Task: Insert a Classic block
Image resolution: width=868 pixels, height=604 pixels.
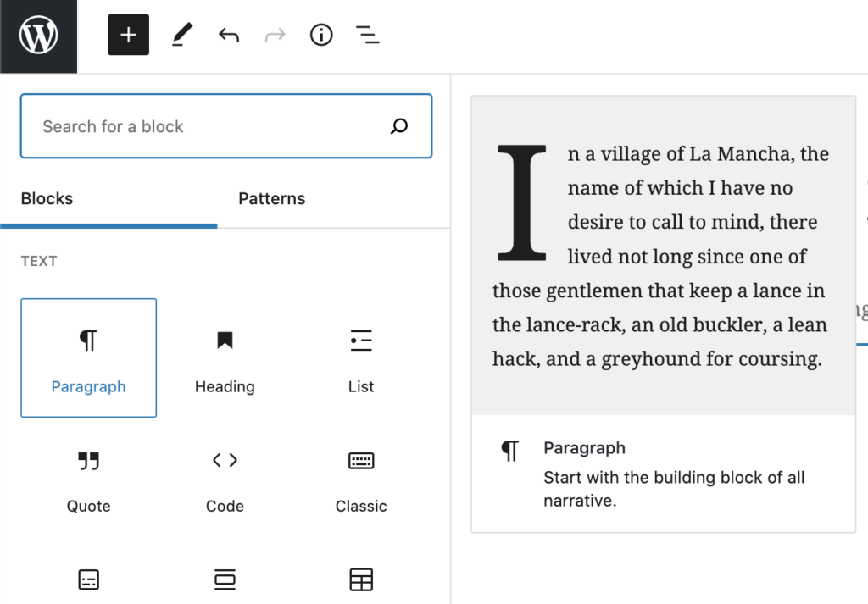Action: 361,478
